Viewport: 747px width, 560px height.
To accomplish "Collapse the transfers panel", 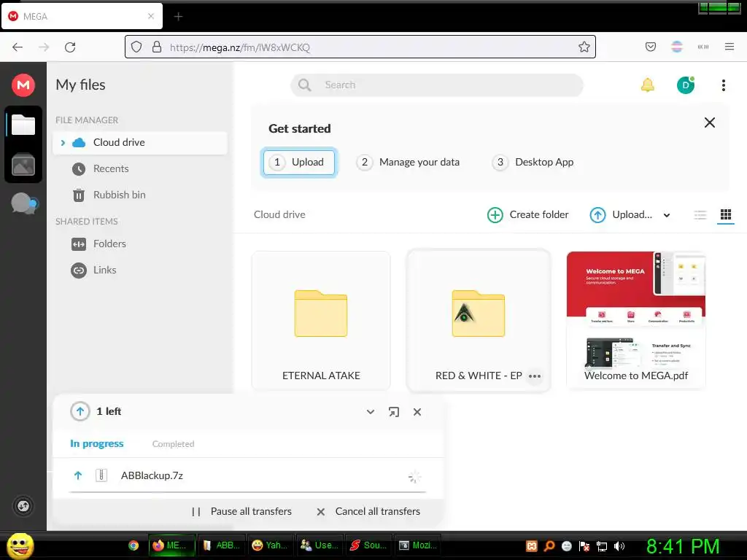I will (x=370, y=412).
